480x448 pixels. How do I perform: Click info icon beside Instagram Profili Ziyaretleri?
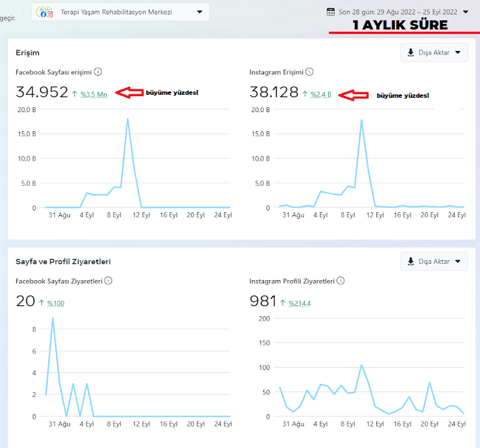340,281
